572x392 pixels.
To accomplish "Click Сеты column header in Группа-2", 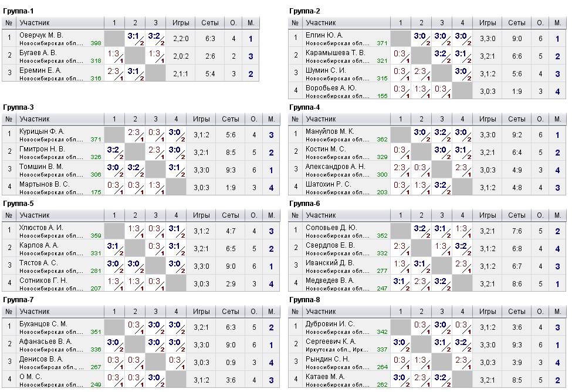I will tap(516, 23).
